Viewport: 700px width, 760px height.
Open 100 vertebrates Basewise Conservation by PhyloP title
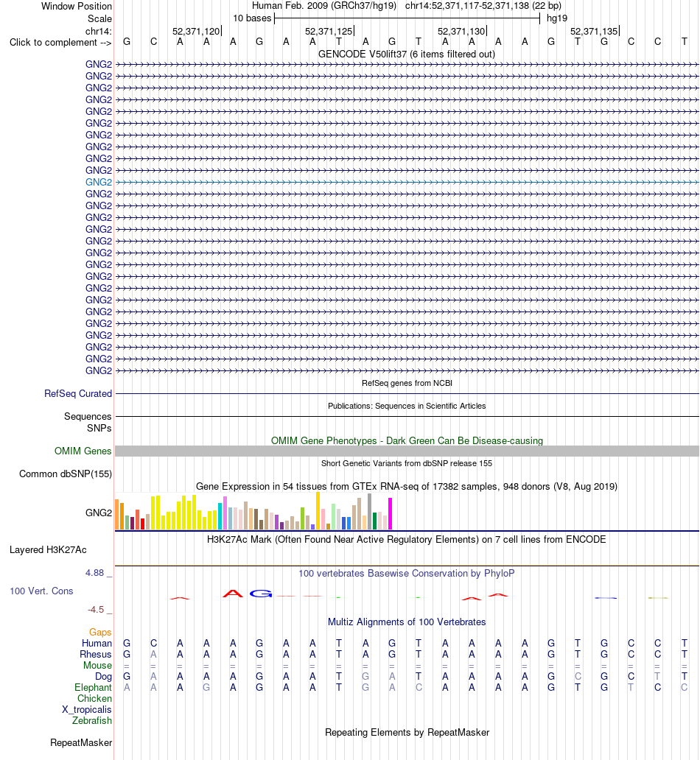[x=407, y=574]
